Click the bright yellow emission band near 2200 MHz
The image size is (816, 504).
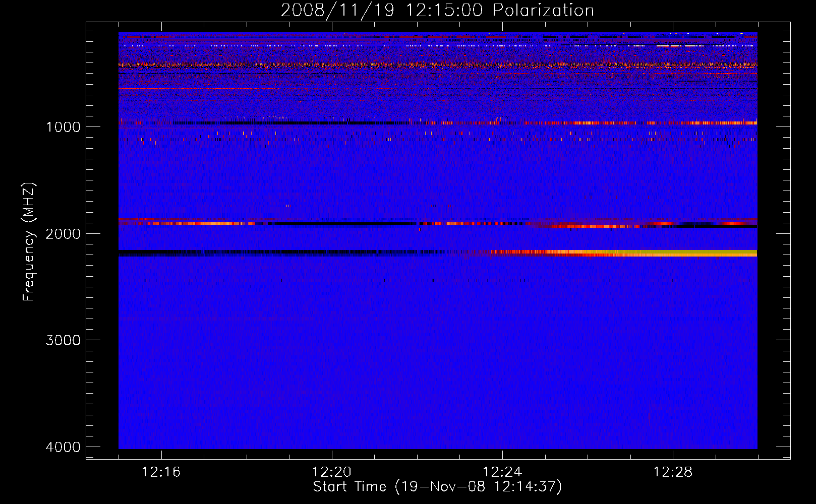(x=656, y=253)
